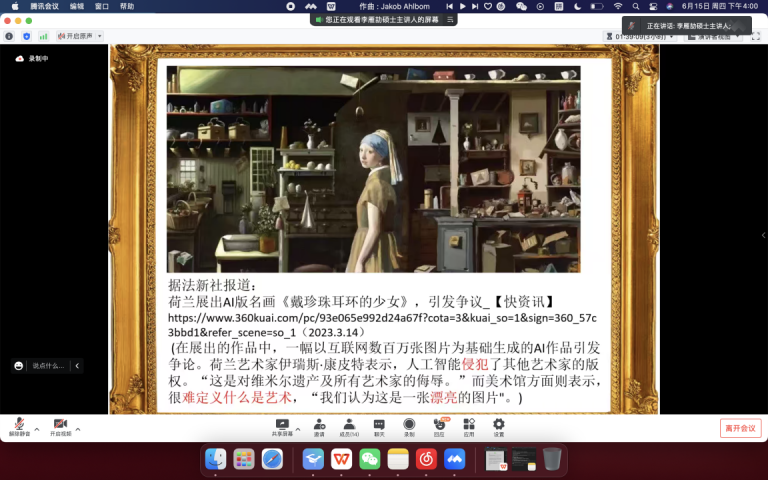768x480 pixels.
Task: Expand right side panel chevron
Action: point(763,235)
